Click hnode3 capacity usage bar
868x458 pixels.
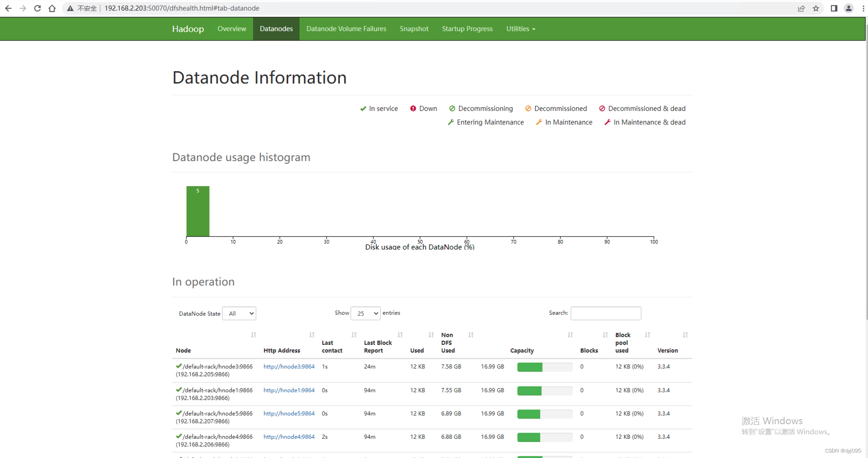coord(545,367)
